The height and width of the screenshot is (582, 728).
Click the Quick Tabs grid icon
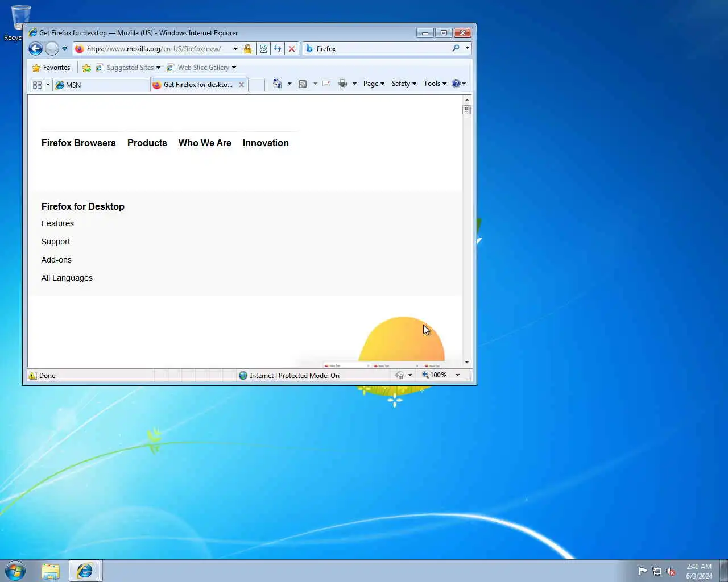(38, 85)
